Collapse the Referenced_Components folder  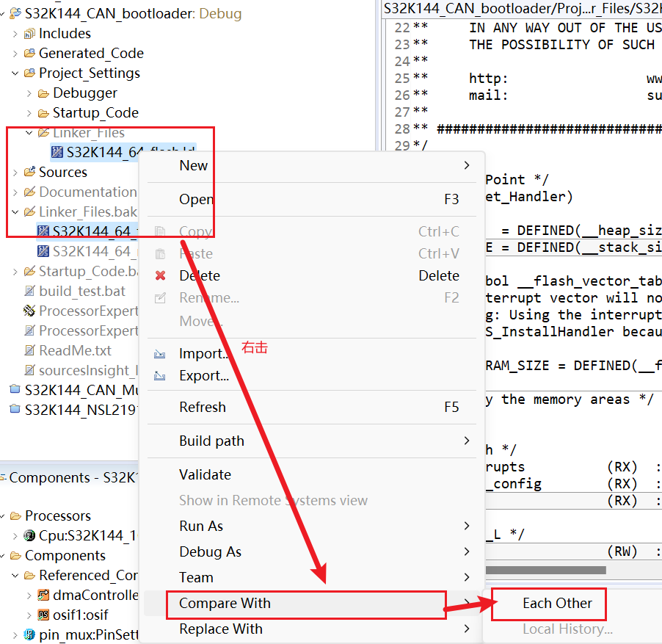(15, 575)
